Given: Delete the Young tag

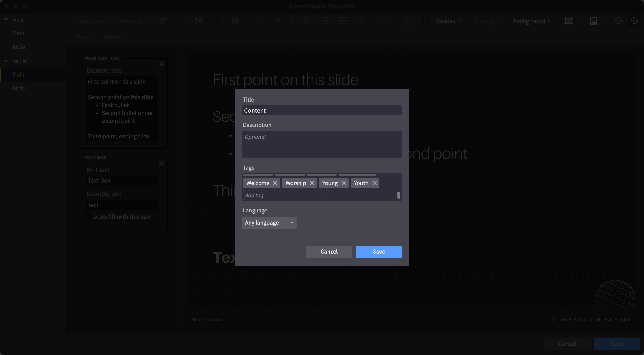Looking at the screenshot, I should click(x=343, y=183).
